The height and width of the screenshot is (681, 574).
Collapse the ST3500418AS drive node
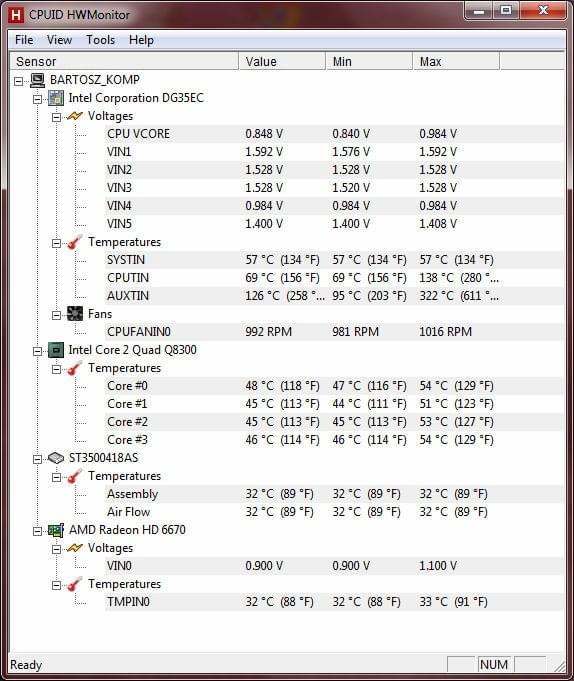click(x=38, y=459)
